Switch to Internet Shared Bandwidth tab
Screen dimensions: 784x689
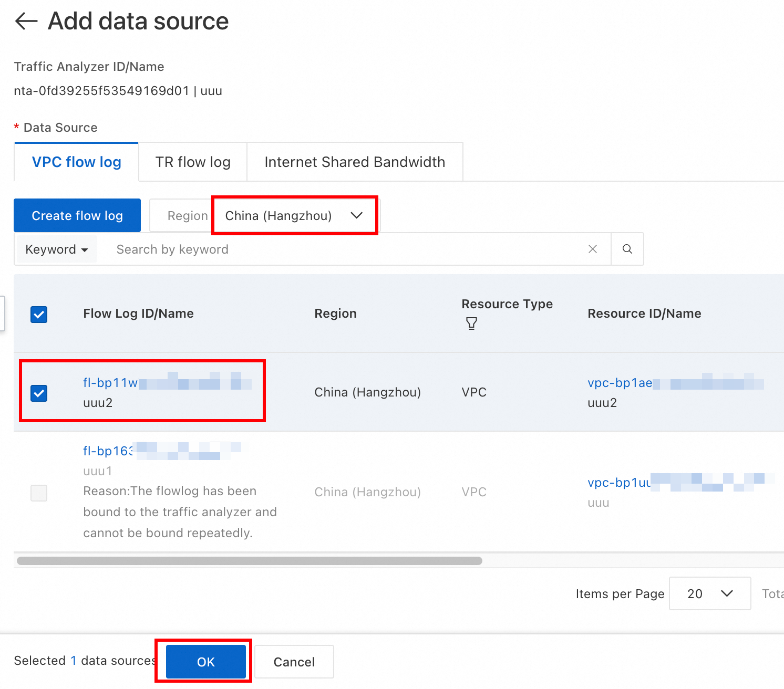[x=355, y=162]
